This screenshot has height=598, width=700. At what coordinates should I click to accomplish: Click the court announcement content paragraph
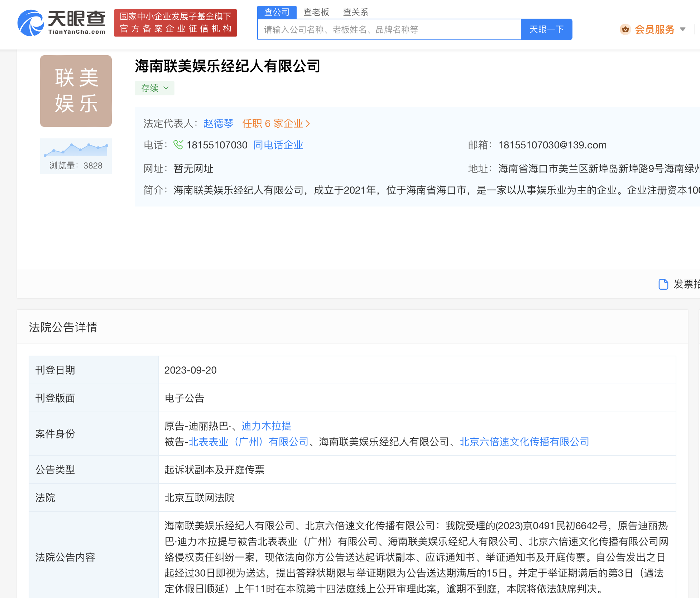click(416, 557)
